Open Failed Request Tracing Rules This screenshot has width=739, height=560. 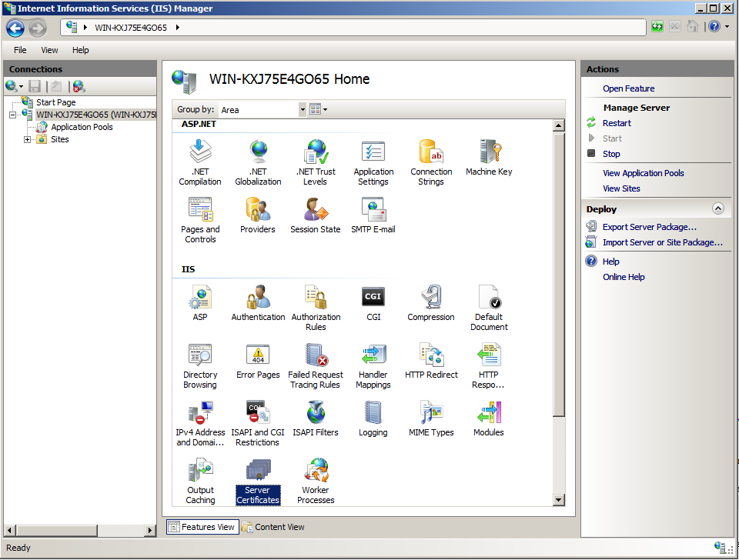(x=316, y=366)
